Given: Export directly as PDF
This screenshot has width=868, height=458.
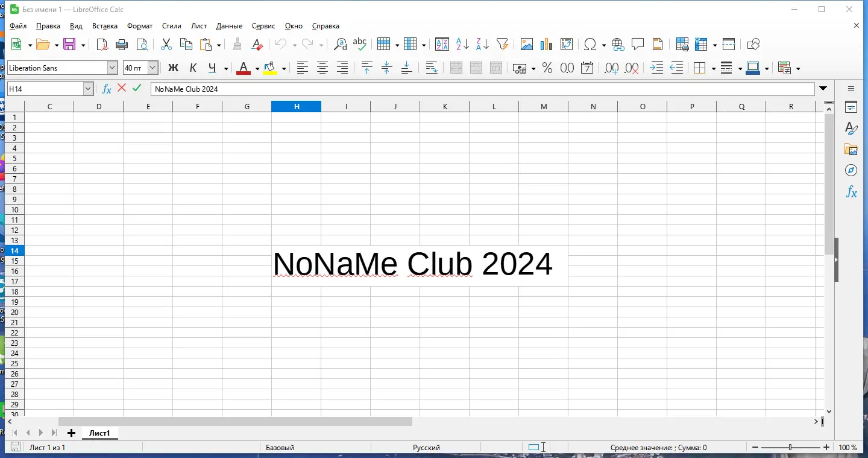Looking at the screenshot, I should [x=102, y=44].
